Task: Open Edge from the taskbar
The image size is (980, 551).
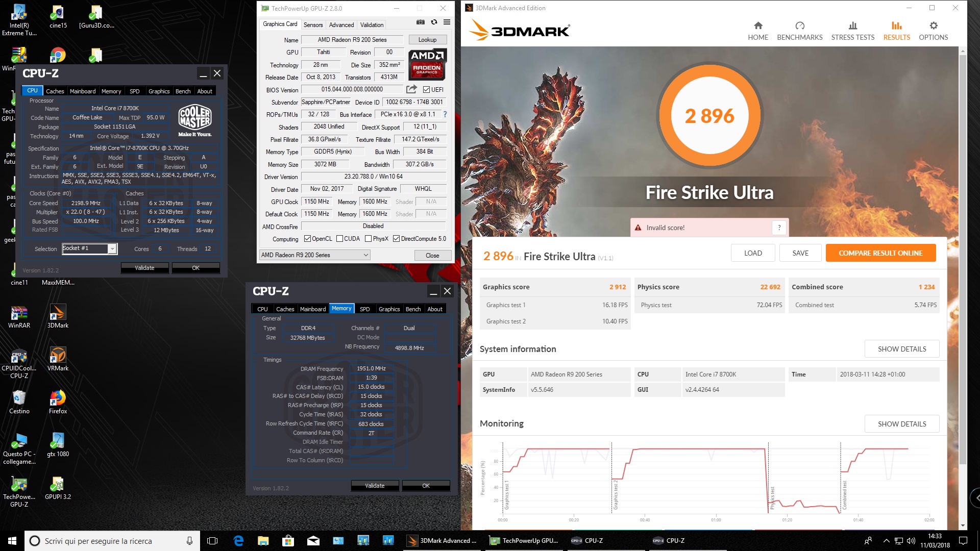Action: (x=238, y=541)
